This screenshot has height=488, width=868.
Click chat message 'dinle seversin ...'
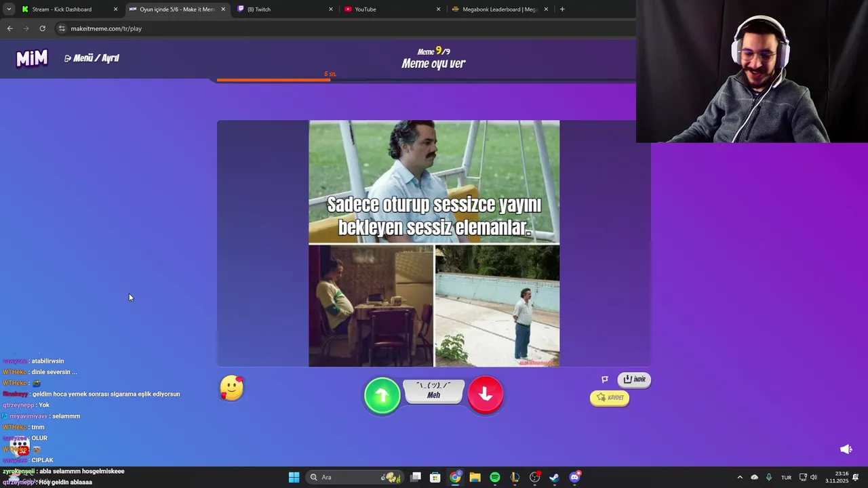coord(54,372)
